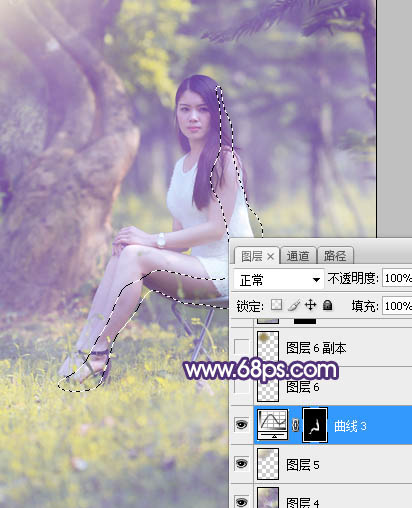Viewport: 412px width, 508px height.
Task: Select the 图层 5 layer thumbnail
Action: pos(268,464)
